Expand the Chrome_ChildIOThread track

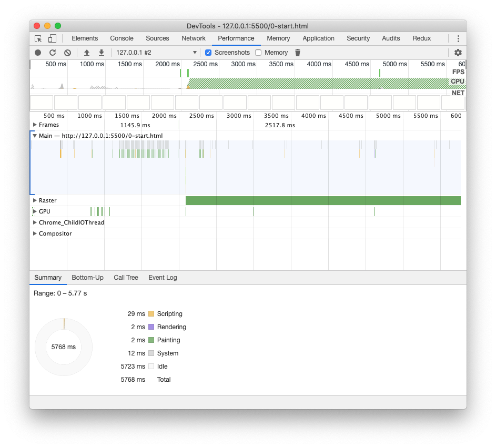pos(35,222)
